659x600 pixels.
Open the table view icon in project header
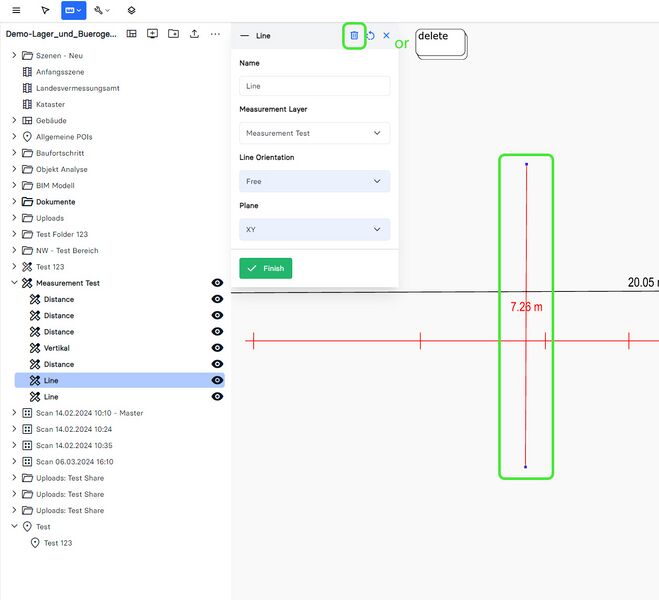pos(131,33)
